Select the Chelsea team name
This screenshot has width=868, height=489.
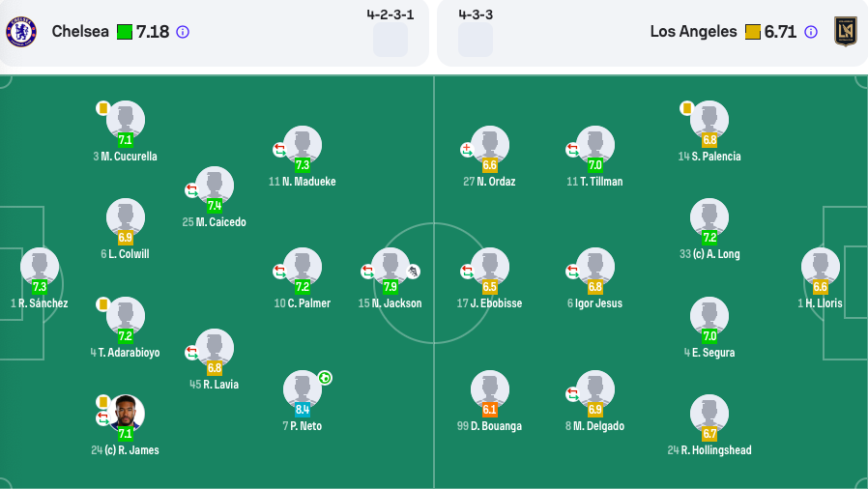[x=80, y=32]
